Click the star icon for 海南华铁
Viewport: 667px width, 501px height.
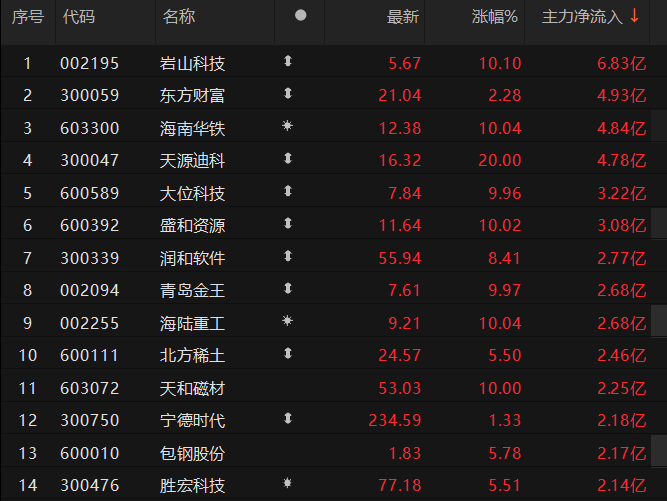click(288, 125)
